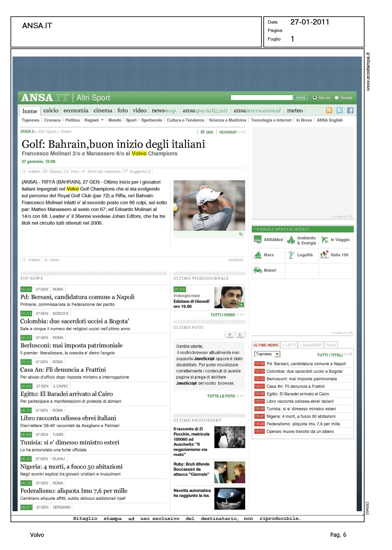The image size is (392, 550).
Task: Click the magnifier icon under golf photo
Action: [240, 234]
